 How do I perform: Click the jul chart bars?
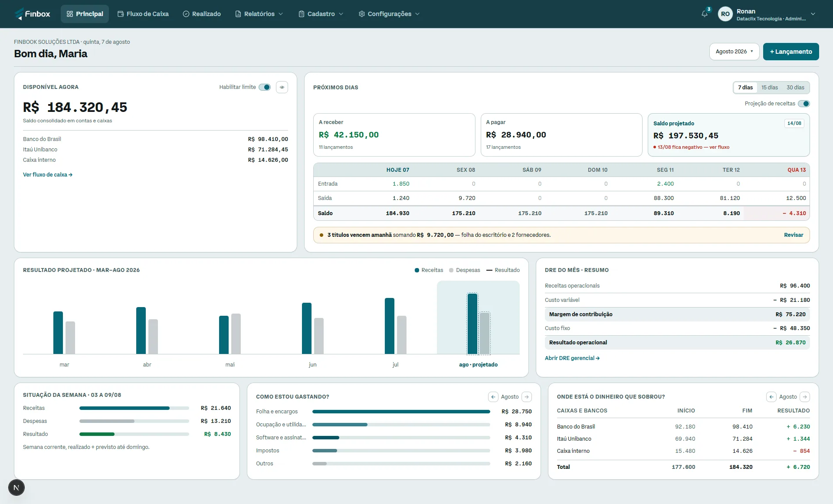(x=396, y=326)
